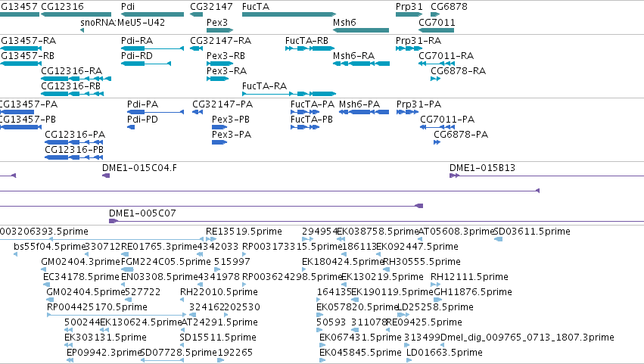
Task: Select the Pex3-RB transcript label
Action: [x=226, y=55]
